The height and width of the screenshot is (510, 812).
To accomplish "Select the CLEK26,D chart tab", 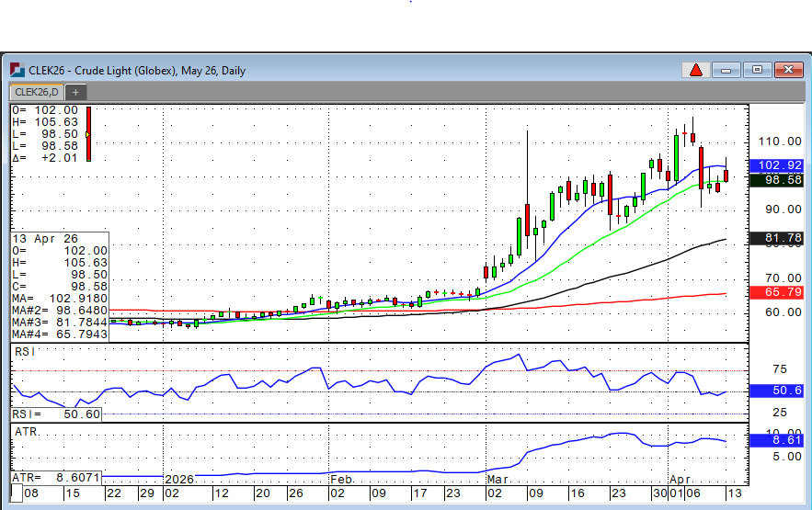I will pos(36,92).
